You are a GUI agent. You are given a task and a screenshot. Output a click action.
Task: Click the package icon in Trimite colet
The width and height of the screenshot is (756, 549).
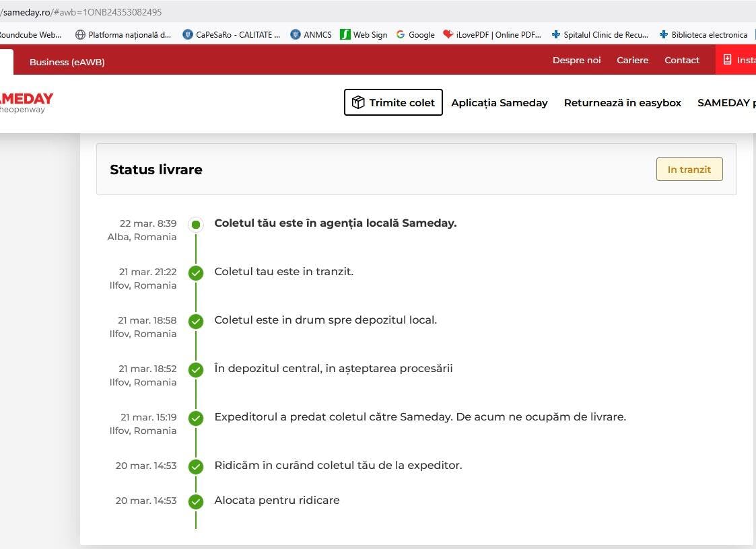tap(358, 102)
